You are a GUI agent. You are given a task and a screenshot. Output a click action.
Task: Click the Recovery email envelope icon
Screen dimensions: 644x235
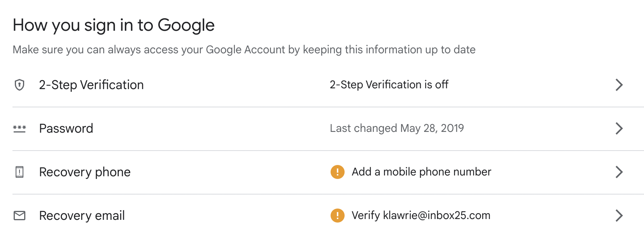tap(19, 216)
